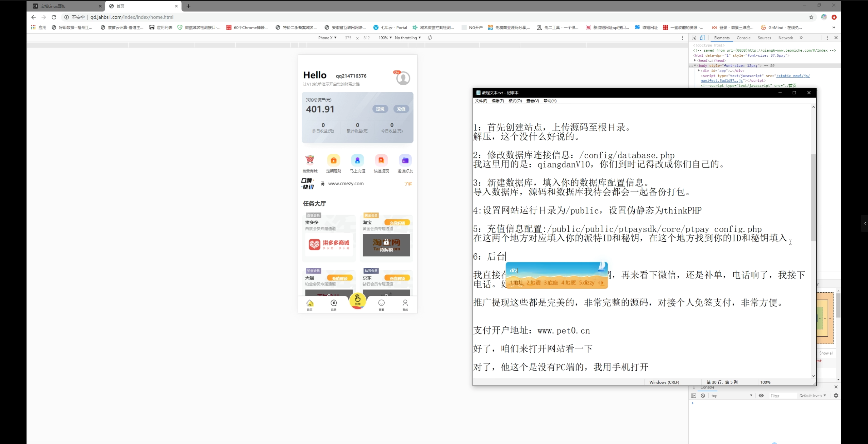Open the user avatar icon next to Hello
Image resolution: width=868 pixels, height=444 pixels.
click(403, 78)
